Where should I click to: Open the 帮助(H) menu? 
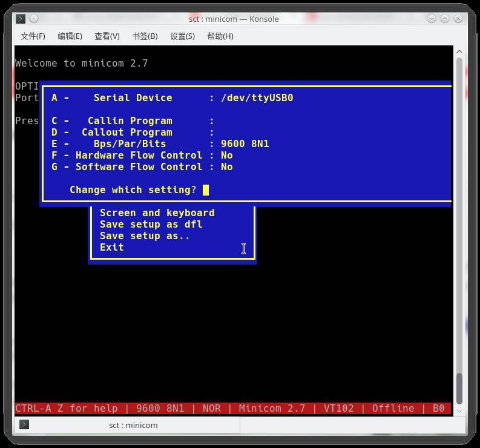[x=220, y=36]
